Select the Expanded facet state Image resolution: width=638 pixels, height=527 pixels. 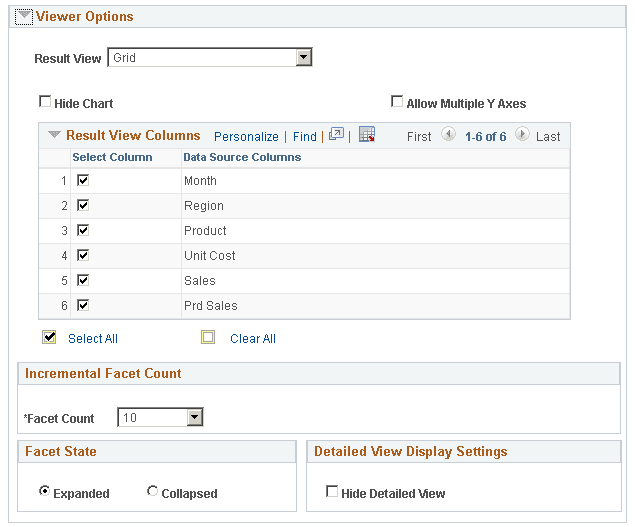point(44,492)
